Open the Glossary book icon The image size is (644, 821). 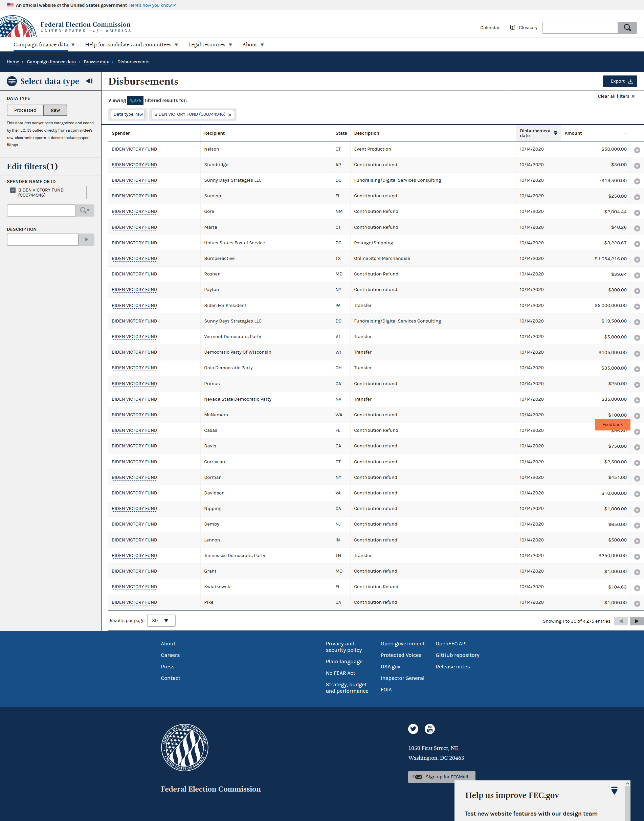pyautogui.click(x=512, y=27)
